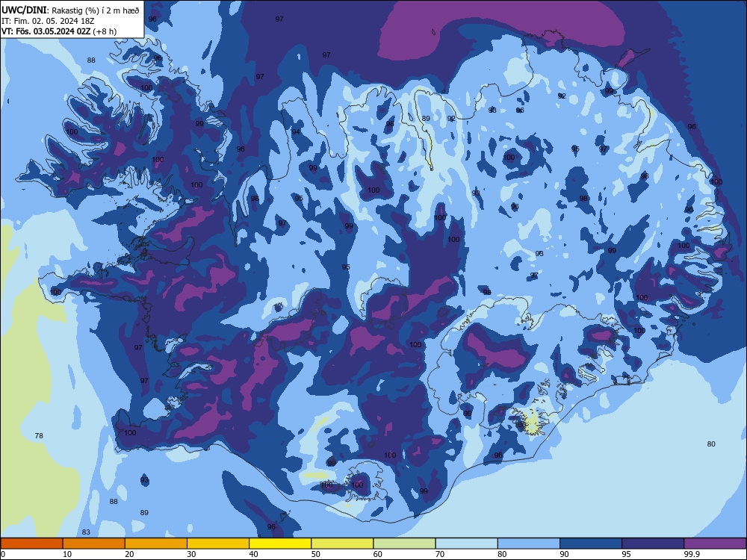Click the 10-20 orange legend swatch
Viewport: 747px width, 560px height.
pyautogui.click(x=94, y=544)
